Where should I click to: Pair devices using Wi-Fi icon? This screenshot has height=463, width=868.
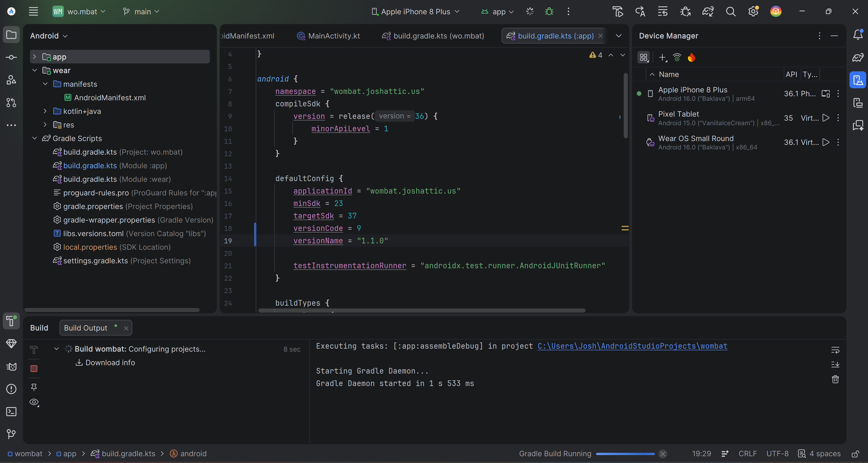(x=677, y=58)
